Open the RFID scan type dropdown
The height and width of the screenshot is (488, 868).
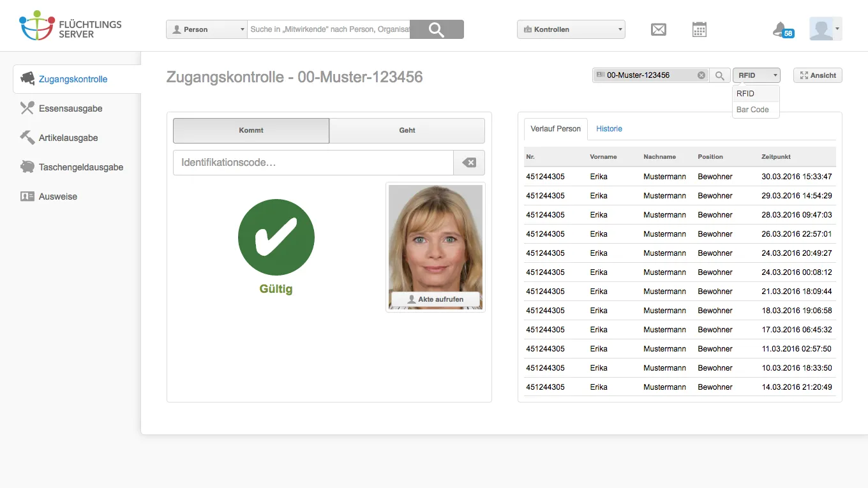coord(756,75)
